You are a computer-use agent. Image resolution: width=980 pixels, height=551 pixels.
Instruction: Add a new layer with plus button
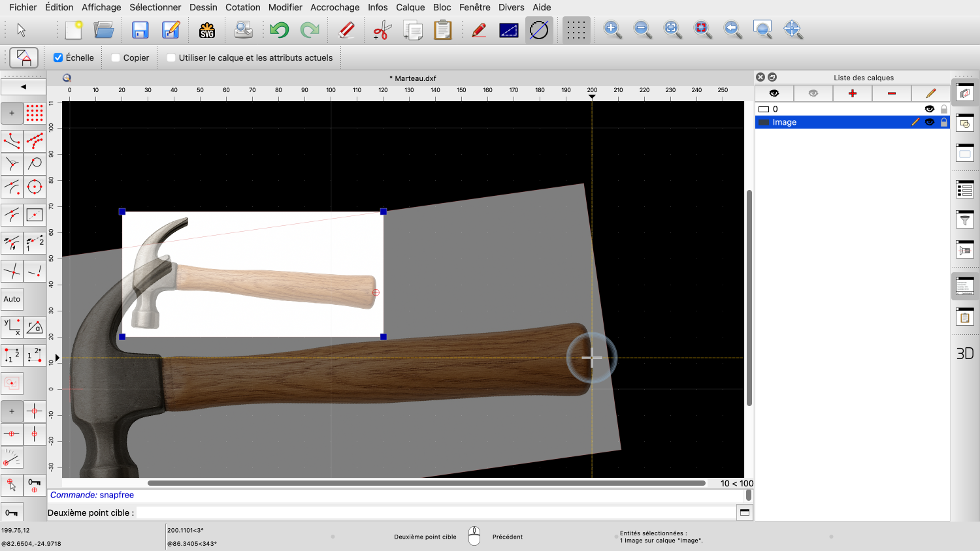pos(852,93)
